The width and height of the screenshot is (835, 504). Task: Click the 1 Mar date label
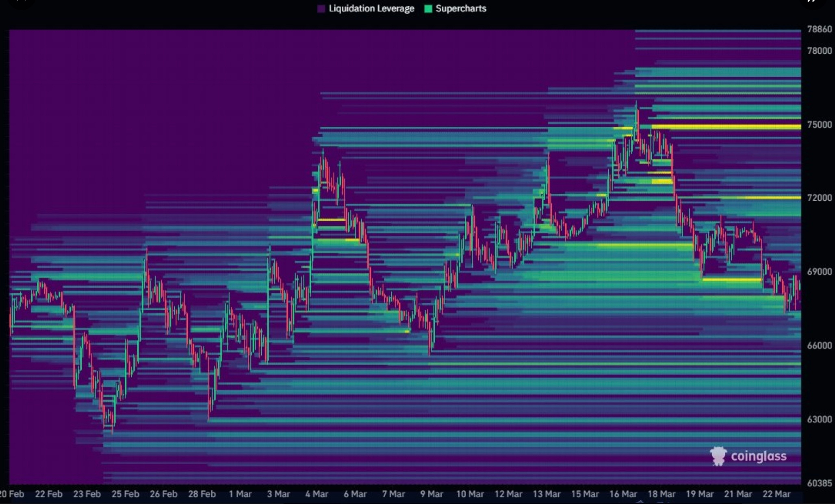coord(239,494)
